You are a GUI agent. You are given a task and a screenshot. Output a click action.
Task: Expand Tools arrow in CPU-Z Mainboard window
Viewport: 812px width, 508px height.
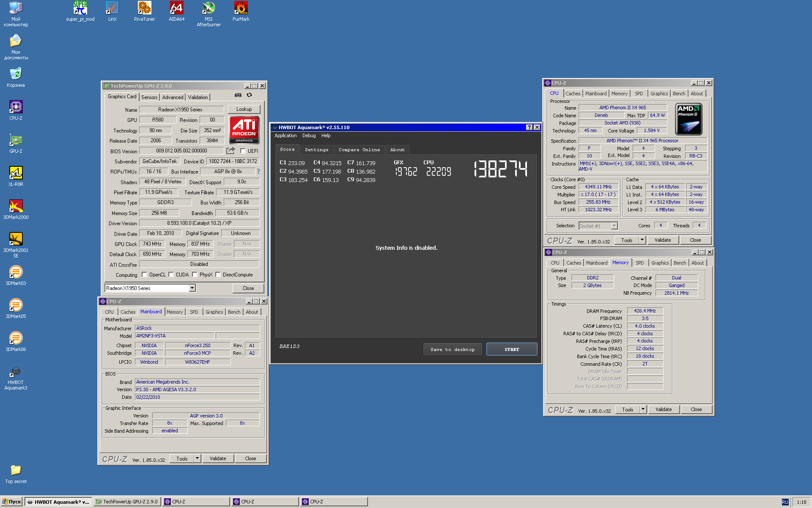(x=197, y=458)
